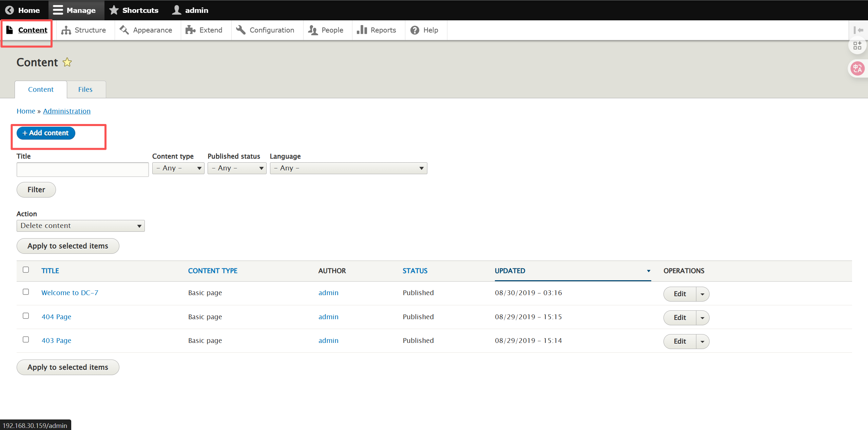
Task: Open Reports via bar chart icon
Action: (x=362, y=30)
